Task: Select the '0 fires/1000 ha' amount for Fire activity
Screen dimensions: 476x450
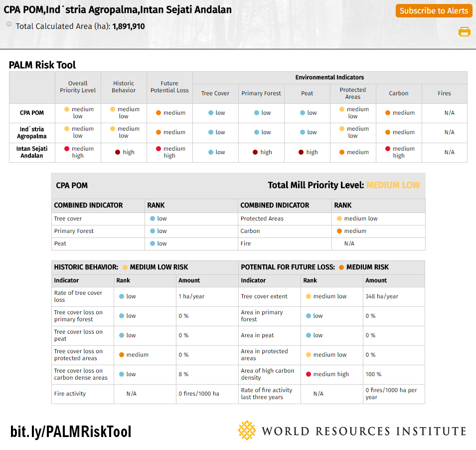Action: tap(199, 394)
